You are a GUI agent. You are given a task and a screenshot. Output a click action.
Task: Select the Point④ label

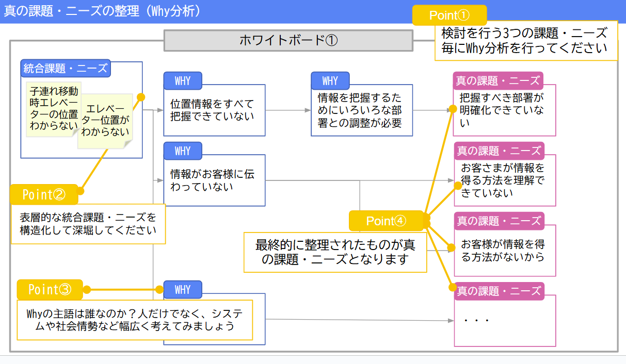click(386, 221)
